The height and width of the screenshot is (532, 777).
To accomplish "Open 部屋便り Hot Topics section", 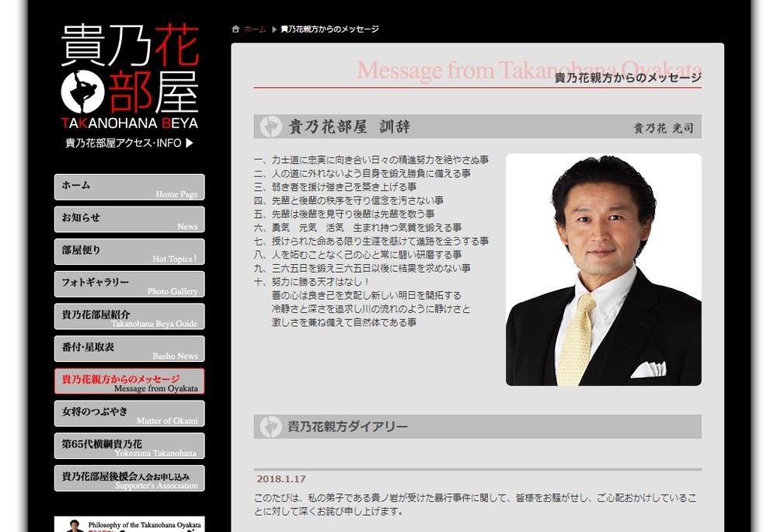I will click(129, 252).
